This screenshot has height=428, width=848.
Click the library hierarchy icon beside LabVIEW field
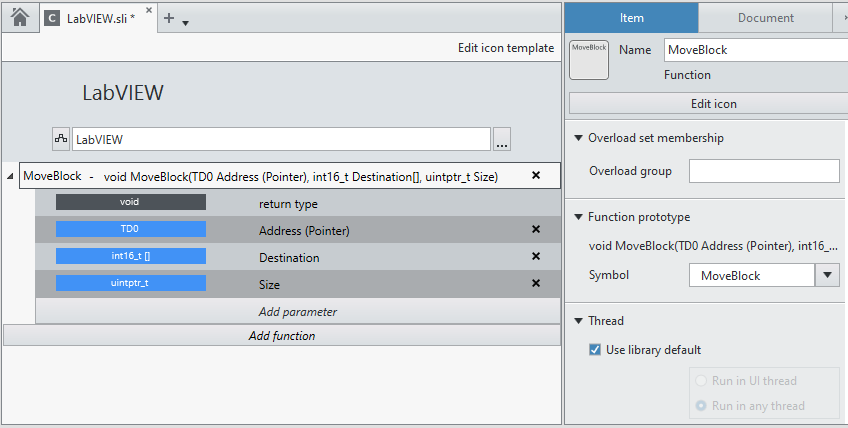tap(60, 140)
